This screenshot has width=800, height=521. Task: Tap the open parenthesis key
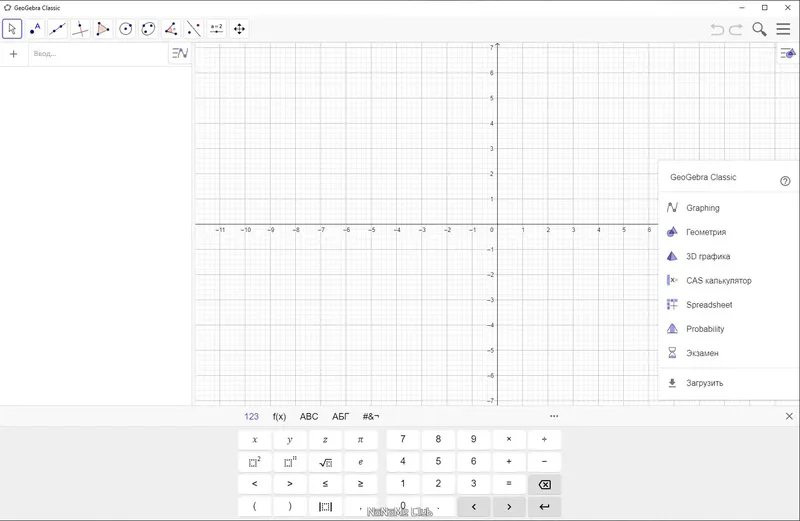[x=255, y=506]
